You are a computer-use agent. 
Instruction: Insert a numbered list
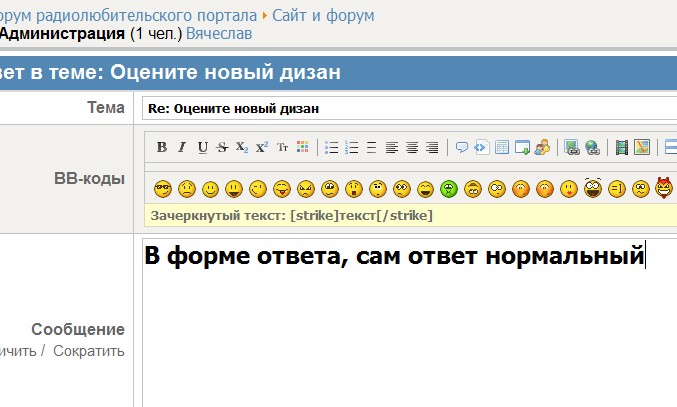click(351, 147)
